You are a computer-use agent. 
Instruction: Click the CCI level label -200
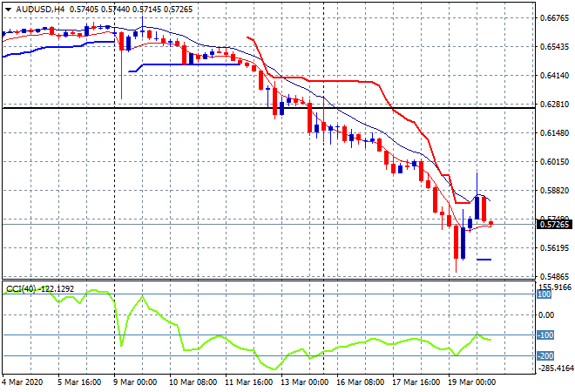[x=545, y=356]
